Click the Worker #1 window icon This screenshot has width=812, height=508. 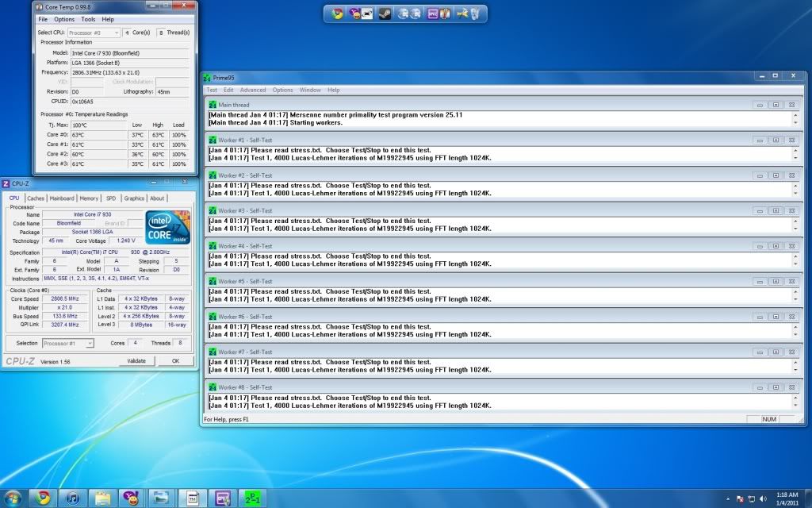coord(213,140)
